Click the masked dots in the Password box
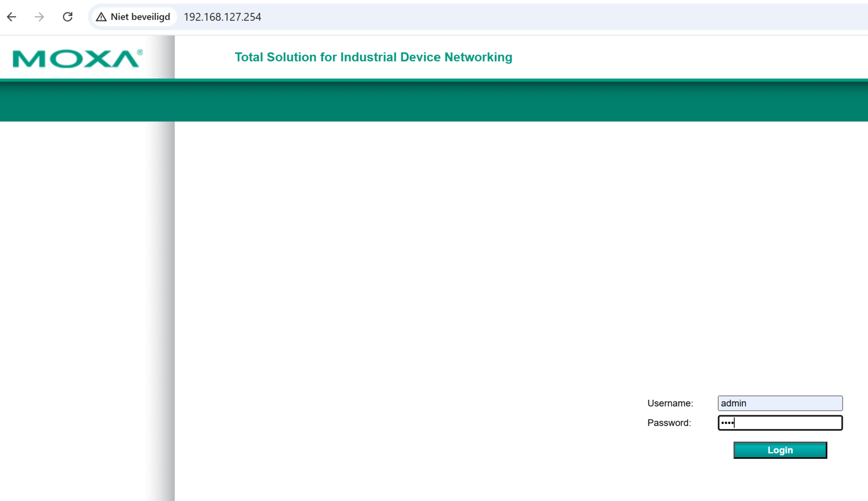868x501 pixels. click(x=727, y=423)
